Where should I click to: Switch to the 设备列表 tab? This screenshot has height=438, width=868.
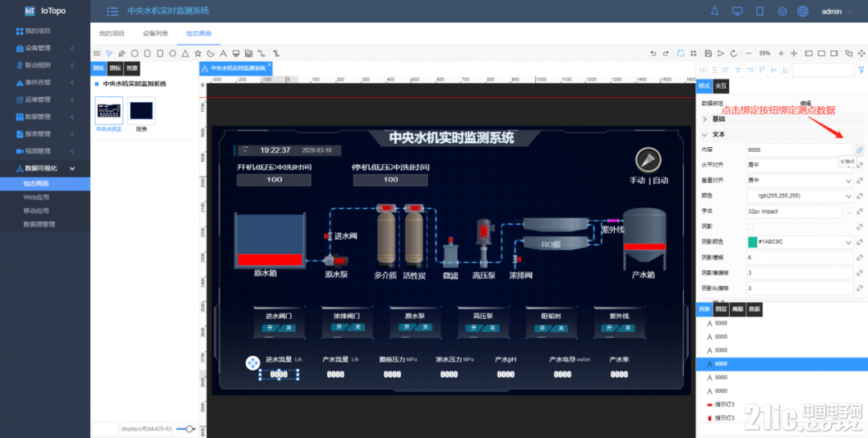155,34
